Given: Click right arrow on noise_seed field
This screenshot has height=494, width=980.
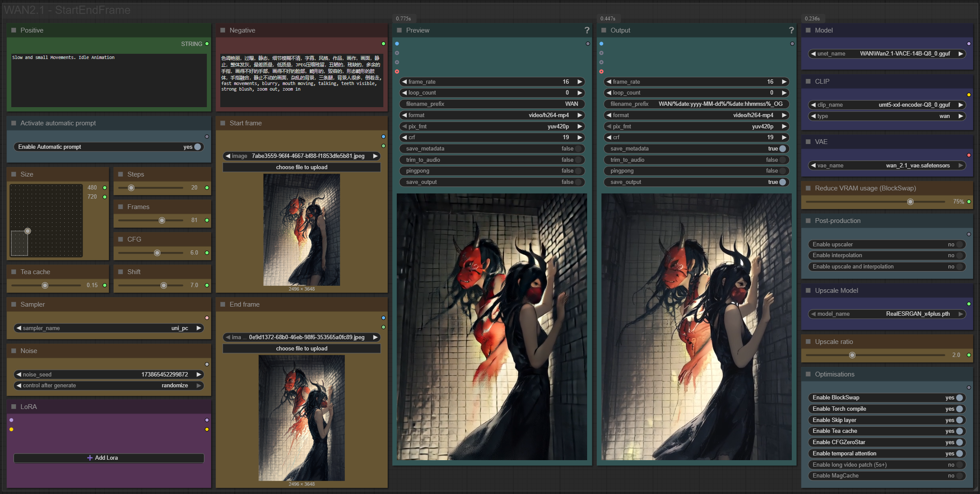Looking at the screenshot, I should 199,374.
